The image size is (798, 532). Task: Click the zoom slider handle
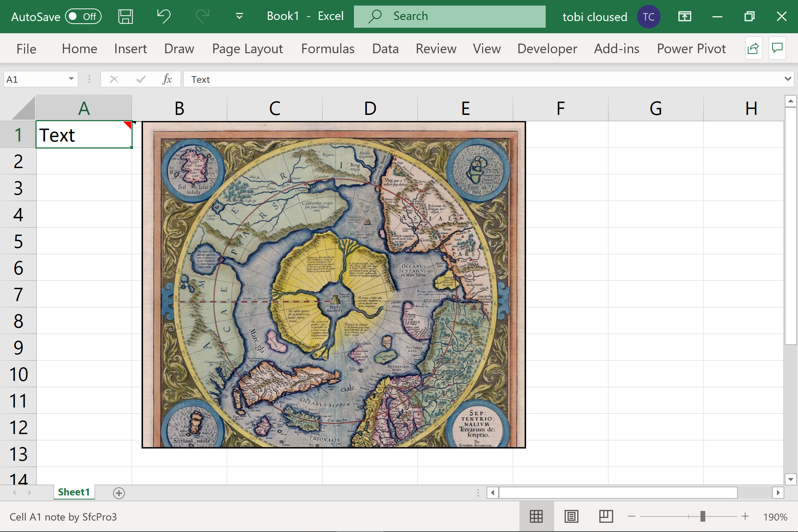click(x=703, y=516)
